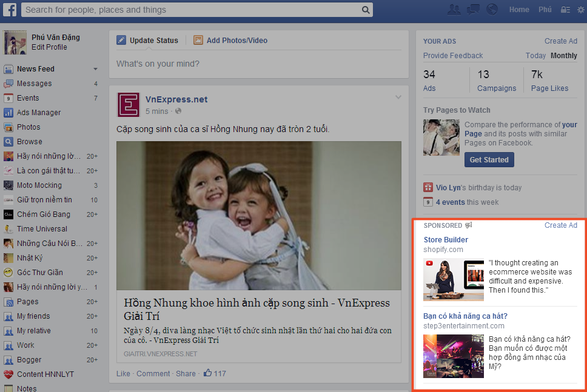Like the VnExpress post
Viewport: 587px width, 392px height.
click(123, 373)
